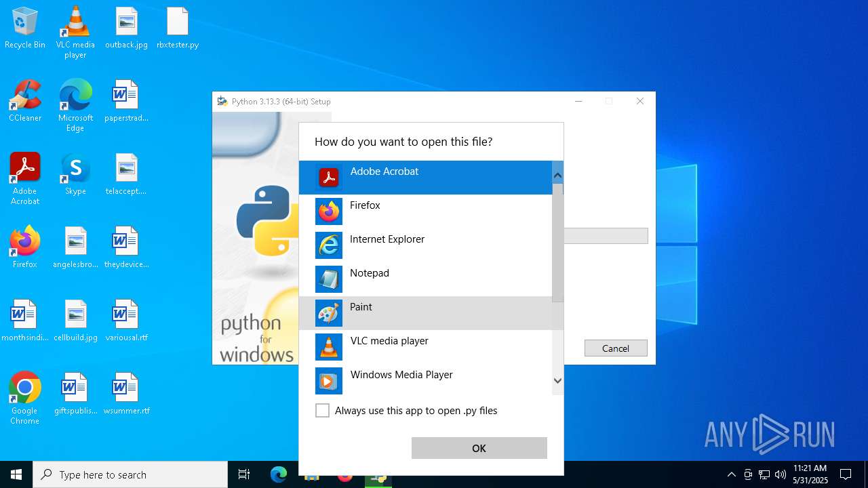Select the angelesbro image on desktop
The image size is (868, 488).
click(x=75, y=248)
